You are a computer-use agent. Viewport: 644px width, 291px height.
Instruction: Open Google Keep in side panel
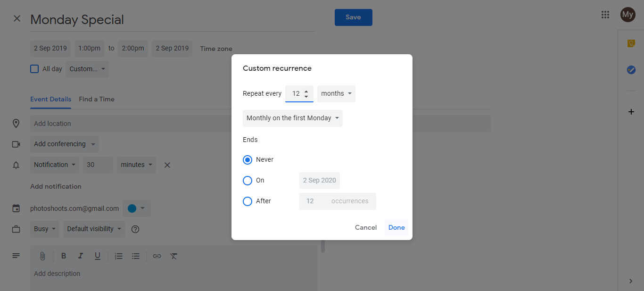pyautogui.click(x=631, y=43)
